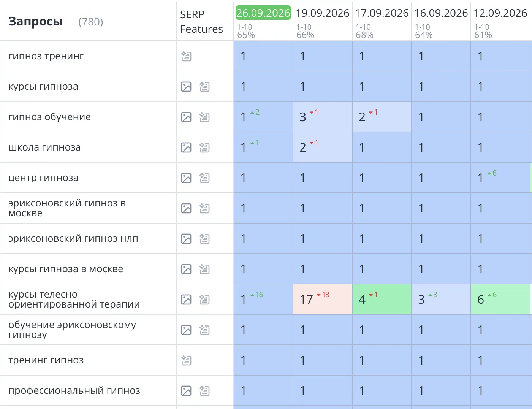This screenshot has height=409, width=532.
Task: Click the news snippet icon for гипноз тренинг
Action: tap(186, 56)
